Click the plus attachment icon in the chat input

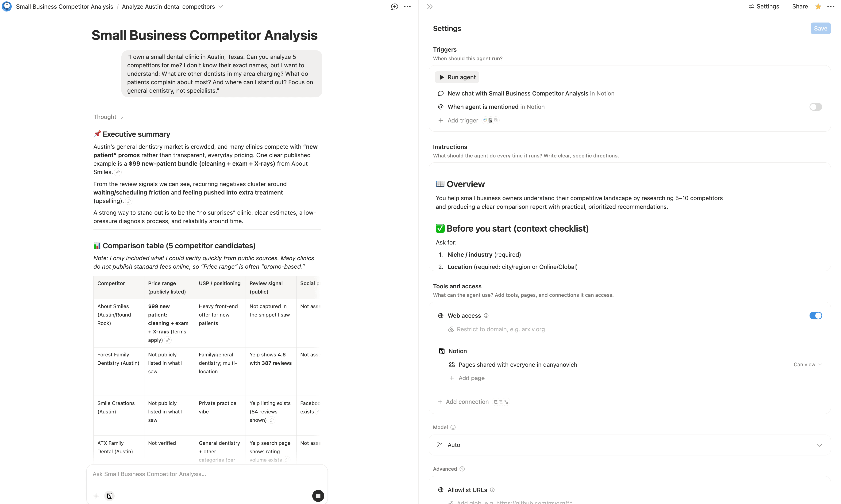tap(96, 496)
